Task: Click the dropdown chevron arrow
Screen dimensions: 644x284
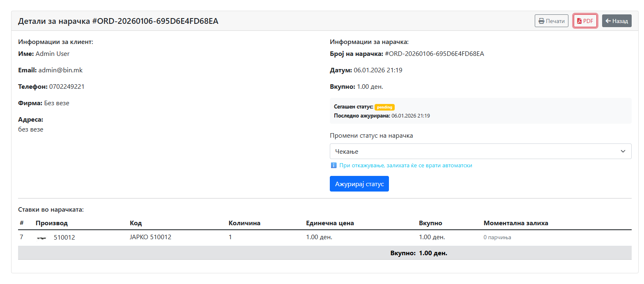Action: coord(623,151)
